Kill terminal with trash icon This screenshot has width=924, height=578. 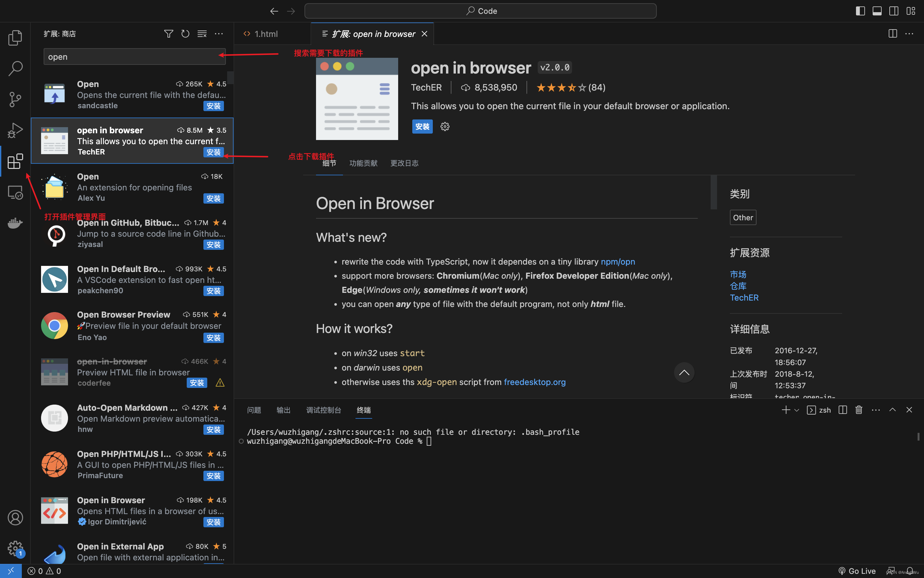[x=859, y=410]
